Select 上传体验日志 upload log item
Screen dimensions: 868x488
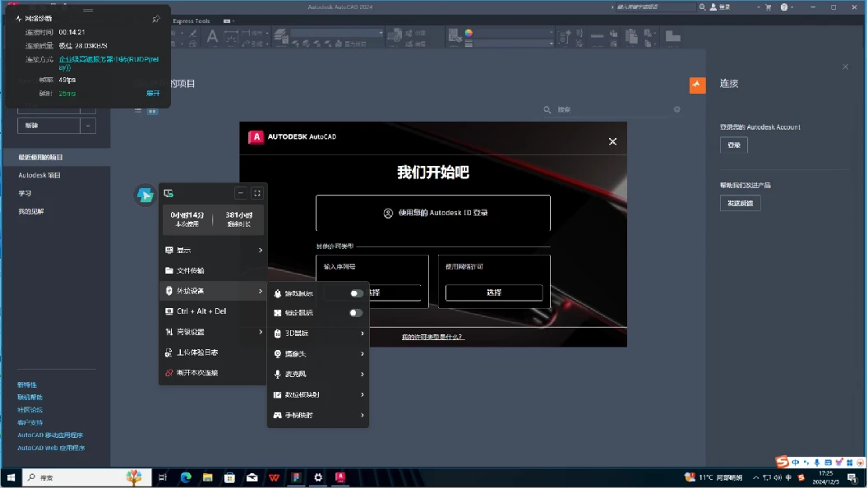pyautogui.click(x=213, y=352)
